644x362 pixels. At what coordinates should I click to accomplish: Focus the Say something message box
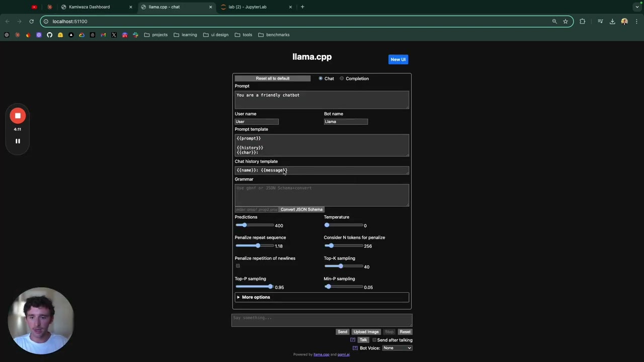(x=322, y=320)
